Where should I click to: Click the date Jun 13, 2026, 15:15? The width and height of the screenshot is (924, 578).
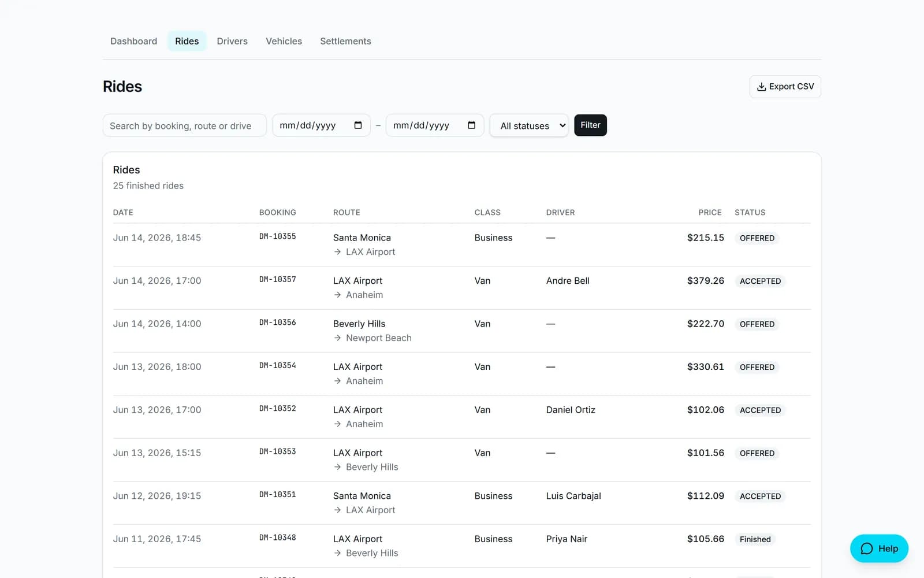[157, 453]
